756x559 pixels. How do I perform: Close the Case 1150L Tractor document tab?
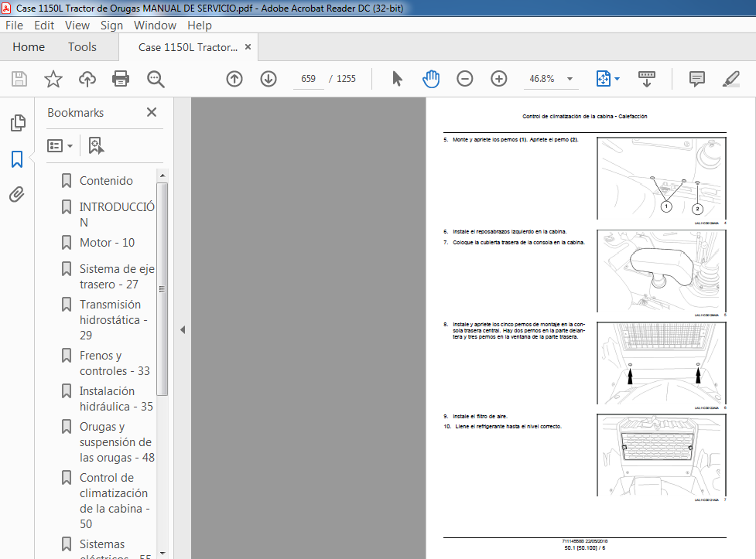point(248,46)
